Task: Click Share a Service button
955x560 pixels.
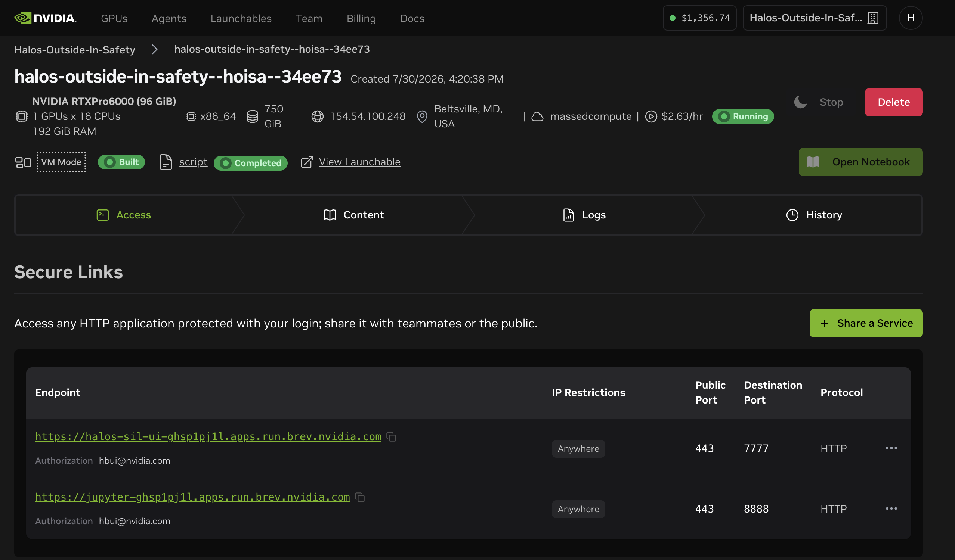Action: tap(866, 323)
